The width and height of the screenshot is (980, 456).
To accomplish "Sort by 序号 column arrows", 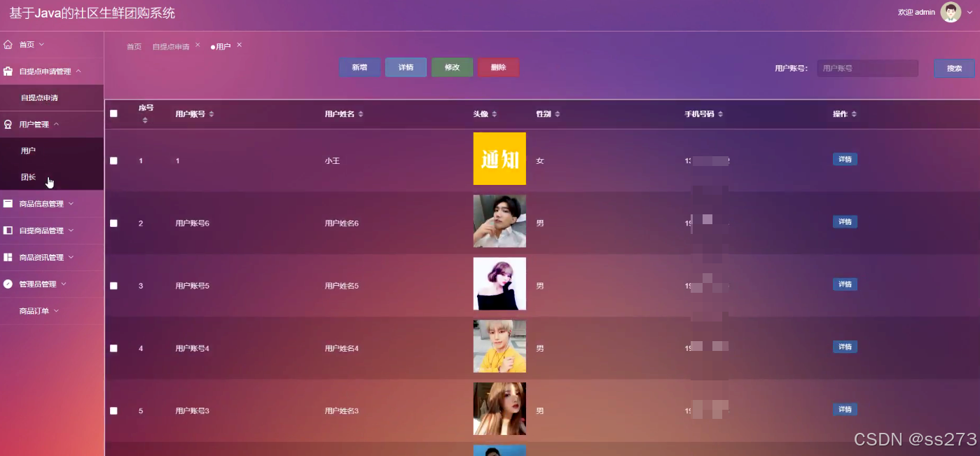I will pyautogui.click(x=145, y=120).
